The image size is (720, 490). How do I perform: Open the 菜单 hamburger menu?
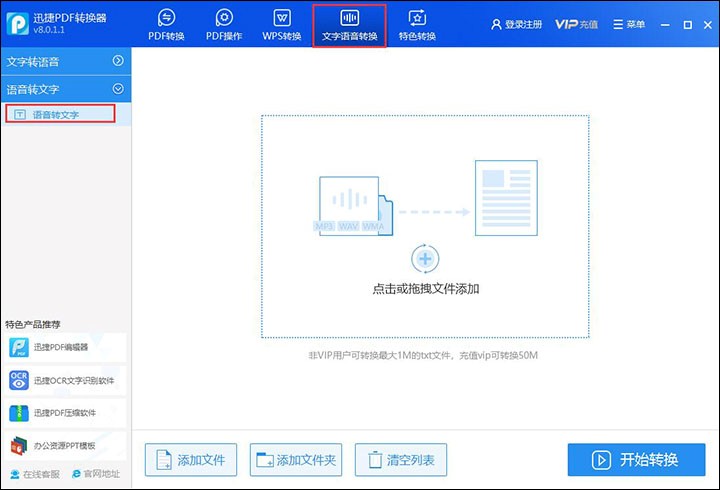pyautogui.click(x=629, y=24)
